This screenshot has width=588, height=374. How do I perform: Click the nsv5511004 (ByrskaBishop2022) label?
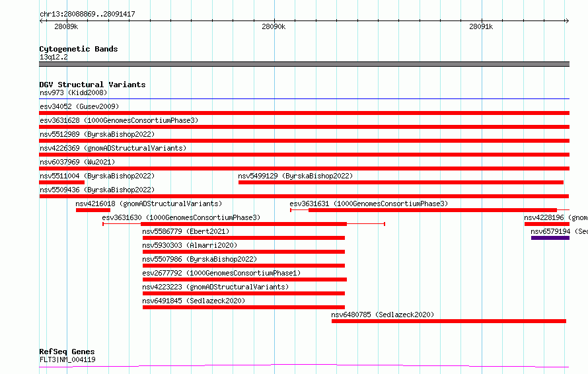[97, 176]
